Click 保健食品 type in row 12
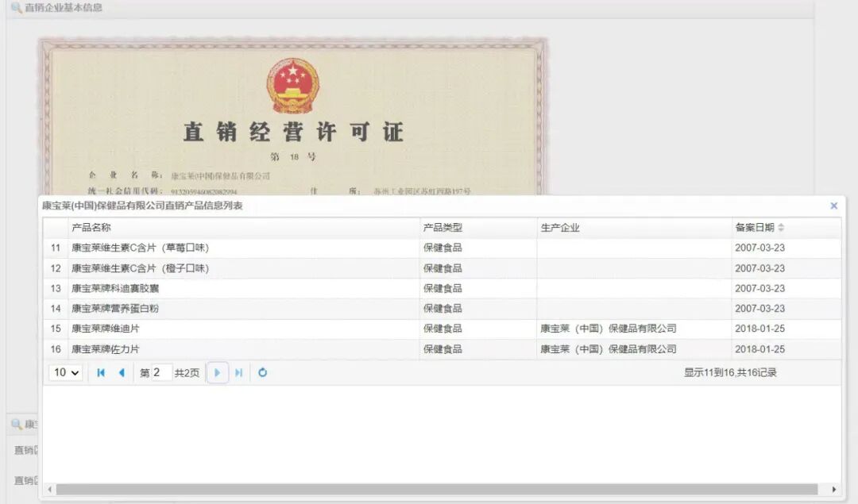858x504 pixels. 443,268
